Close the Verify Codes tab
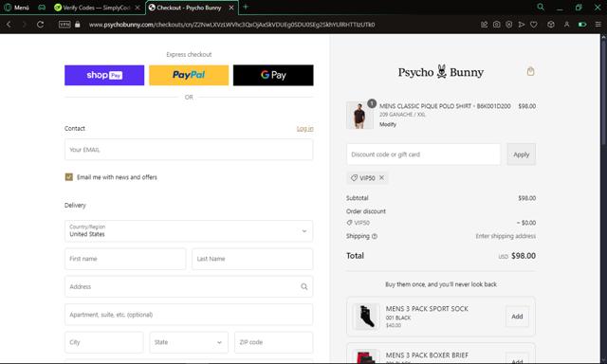Viewport: 607px width, 364px height. pyautogui.click(x=138, y=8)
